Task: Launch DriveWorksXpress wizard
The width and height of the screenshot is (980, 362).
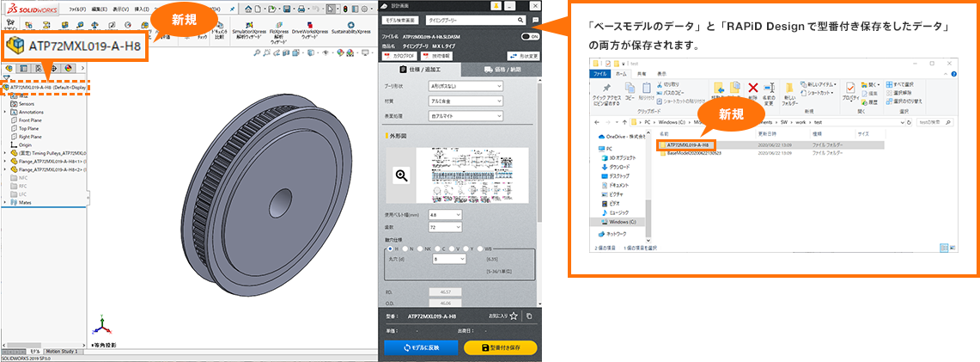Action: pyautogui.click(x=308, y=33)
